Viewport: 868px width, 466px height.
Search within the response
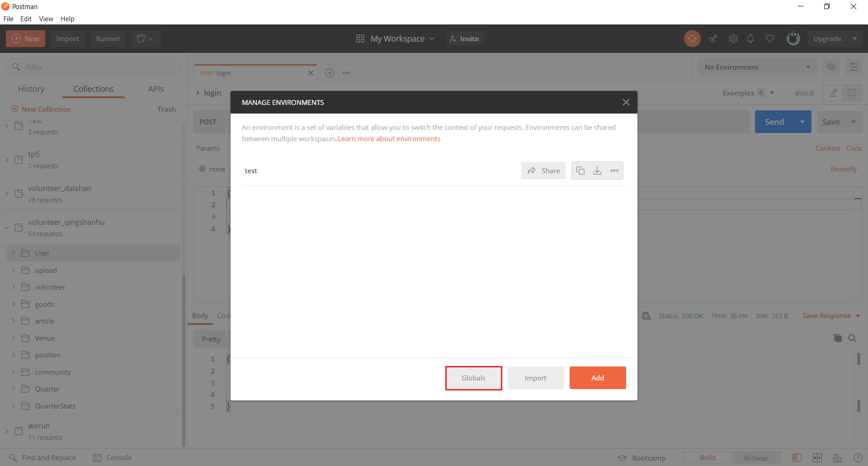[852, 338]
